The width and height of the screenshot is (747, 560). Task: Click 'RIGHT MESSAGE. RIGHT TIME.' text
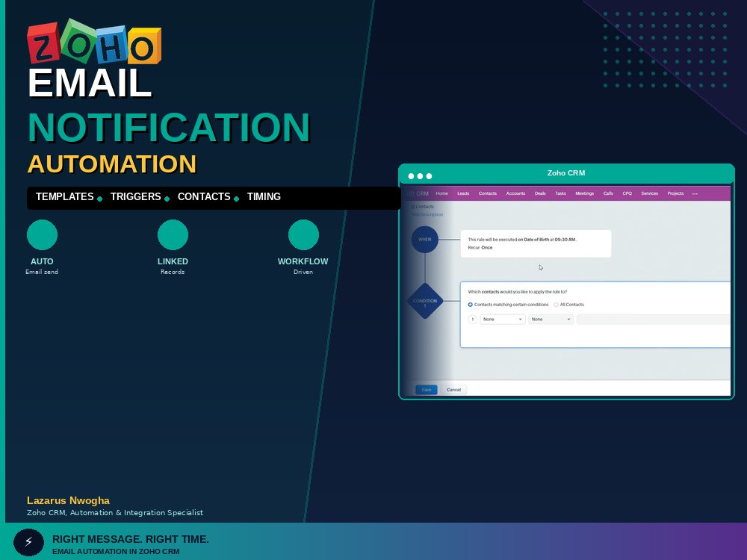(x=131, y=539)
